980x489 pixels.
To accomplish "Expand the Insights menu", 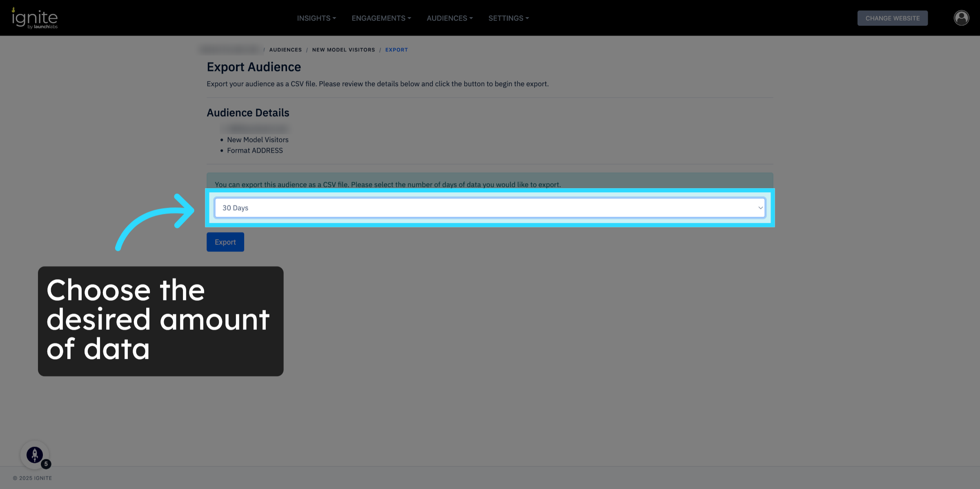I will [316, 18].
